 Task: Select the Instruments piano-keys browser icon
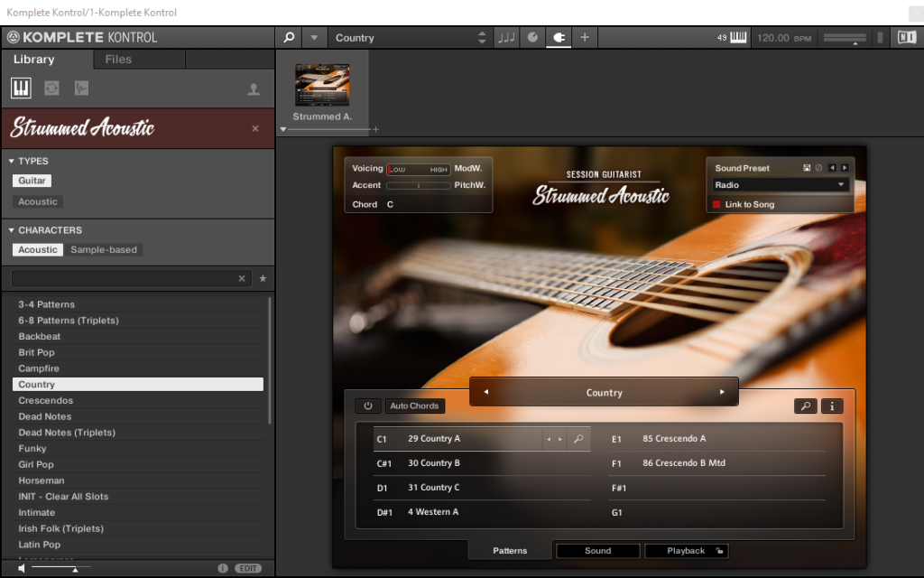coord(21,89)
